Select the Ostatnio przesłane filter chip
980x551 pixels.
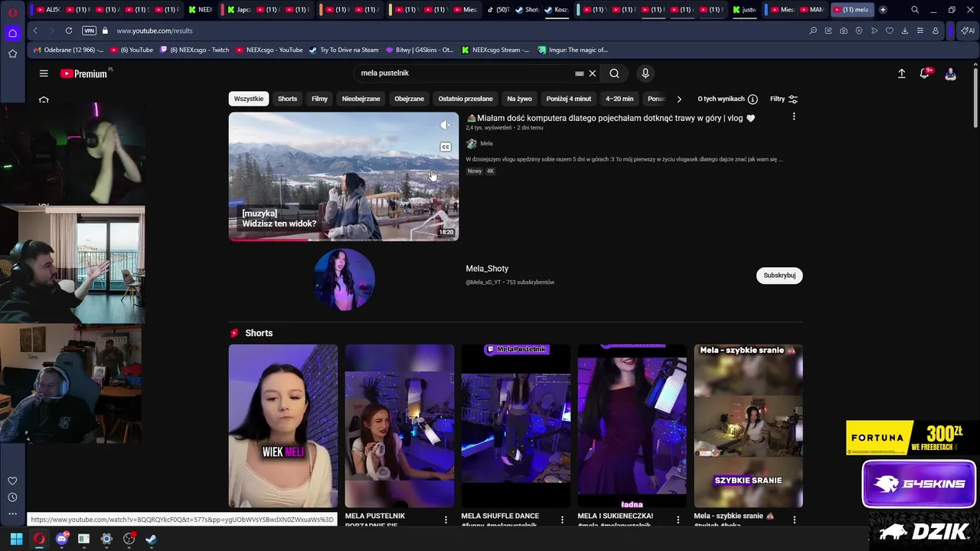(x=465, y=99)
